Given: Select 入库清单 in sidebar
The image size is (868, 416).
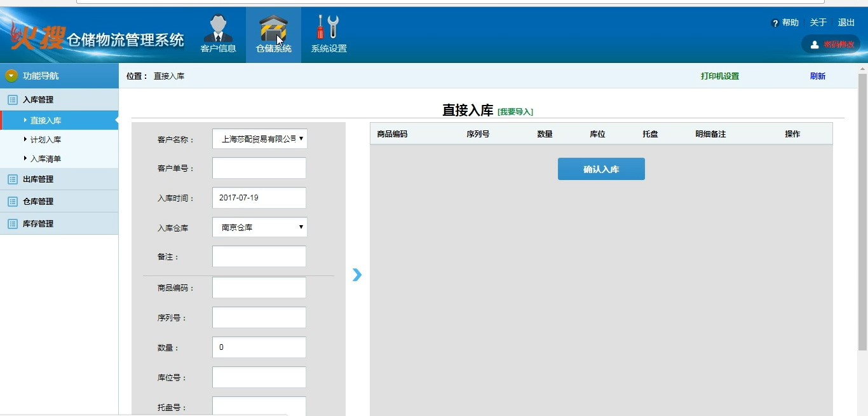Looking at the screenshot, I should [46, 159].
